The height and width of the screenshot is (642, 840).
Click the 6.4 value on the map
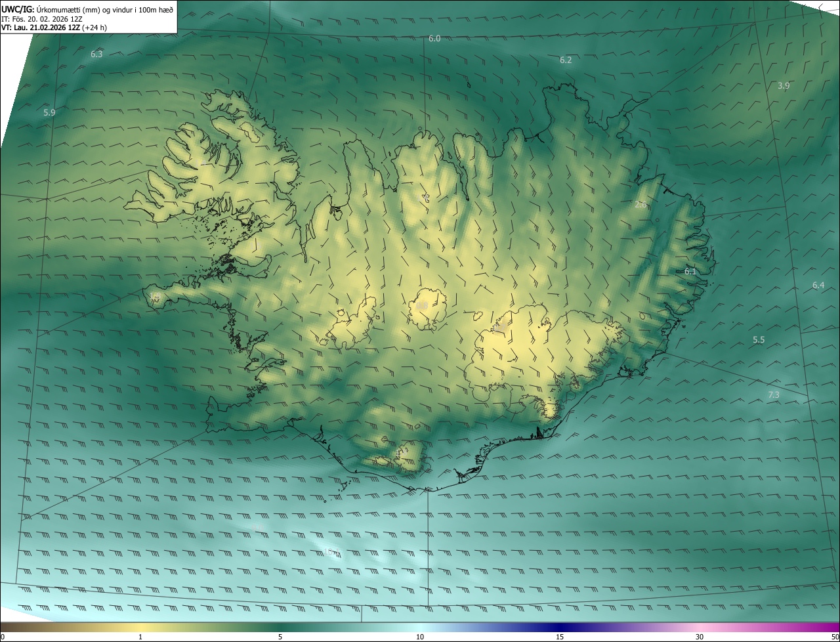[818, 285]
